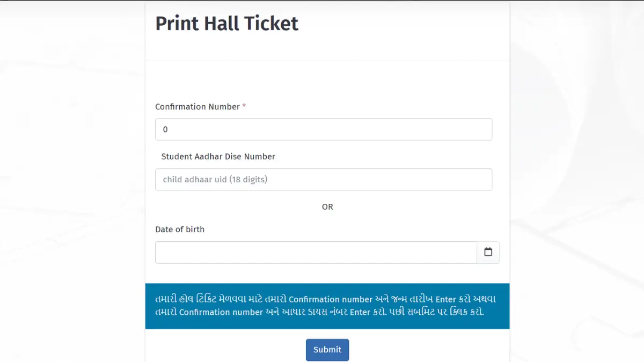Click the word "Print" in the title
Viewport: 644px width, 362px height.
177,24
